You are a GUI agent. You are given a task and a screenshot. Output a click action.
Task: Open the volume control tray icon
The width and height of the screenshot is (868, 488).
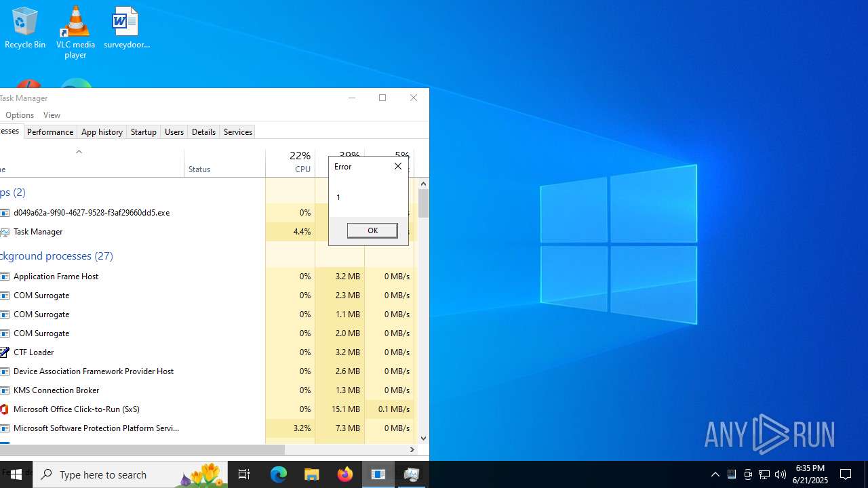click(781, 474)
